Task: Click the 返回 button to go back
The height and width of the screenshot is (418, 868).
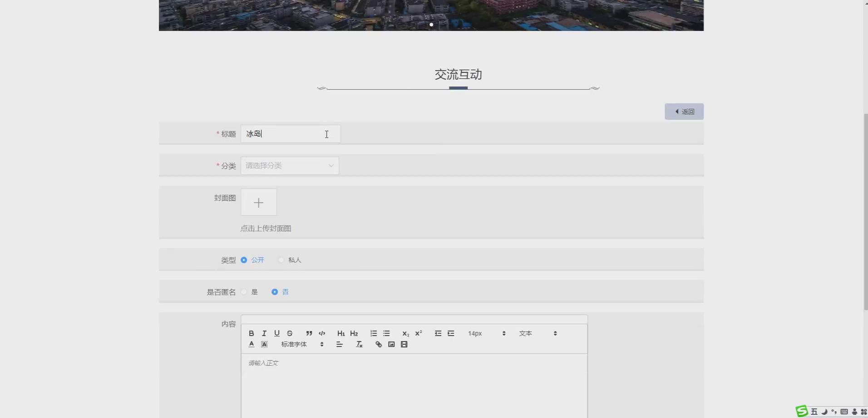Action: [684, 111]
